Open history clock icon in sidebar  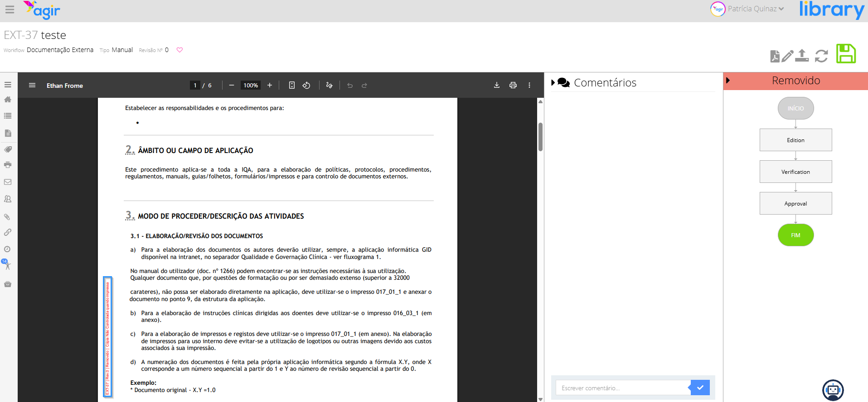point(8,249)
